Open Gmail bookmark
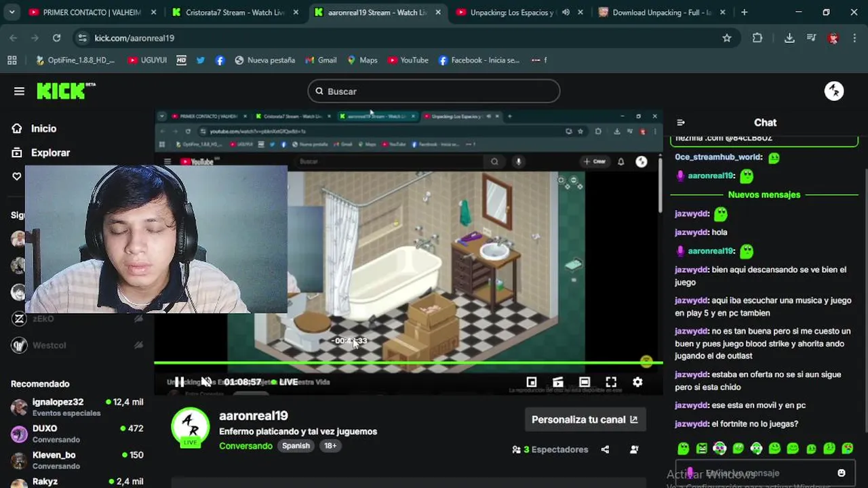Screen dimensions: 868x488 (321, 60)
